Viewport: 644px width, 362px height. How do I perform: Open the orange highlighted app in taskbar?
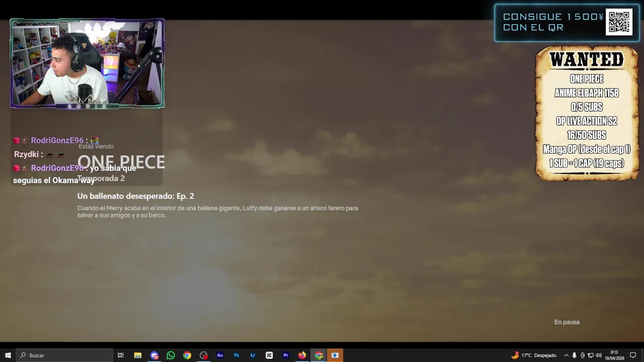[335, 355]
